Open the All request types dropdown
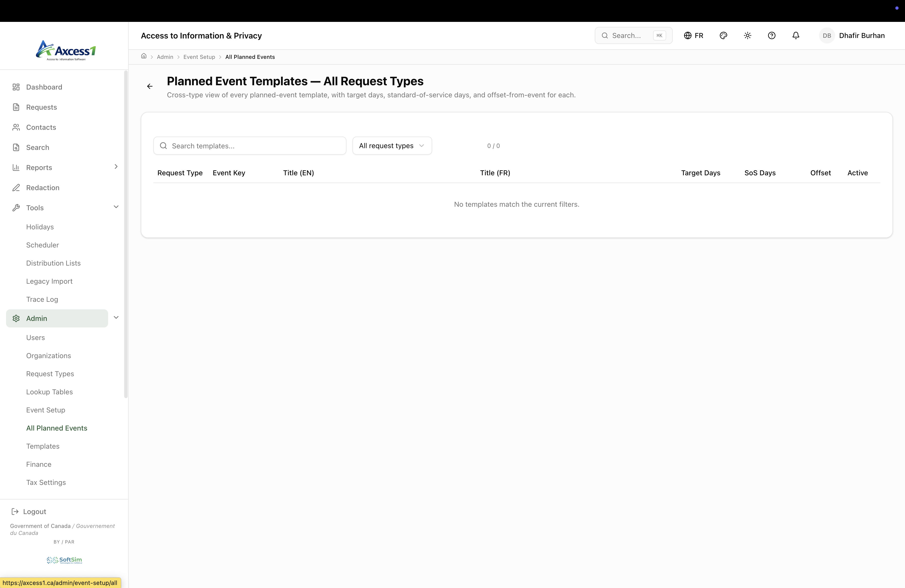Image resolution: width=905 pixels, height=588 pixels. pos(392,146)
